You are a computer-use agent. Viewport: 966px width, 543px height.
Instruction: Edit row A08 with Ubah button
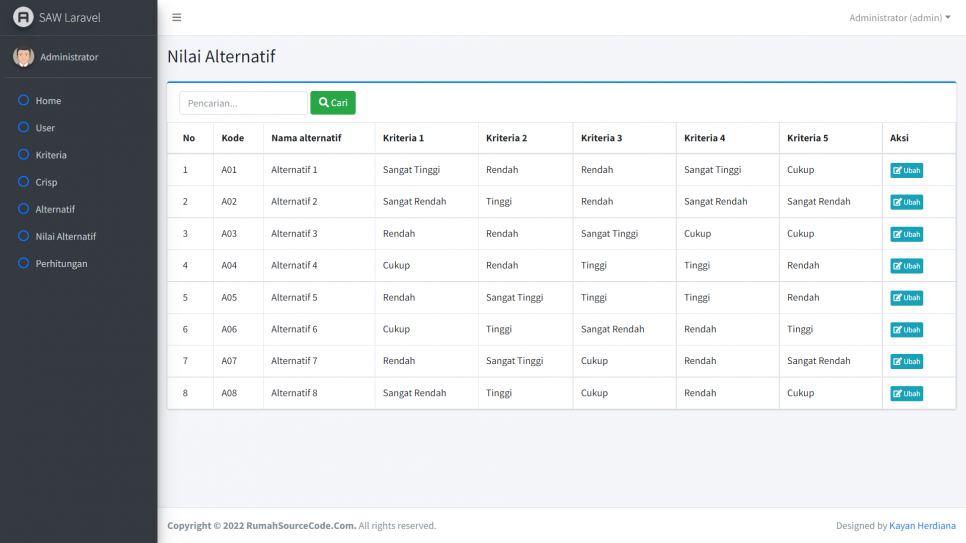tap(906, 393)
